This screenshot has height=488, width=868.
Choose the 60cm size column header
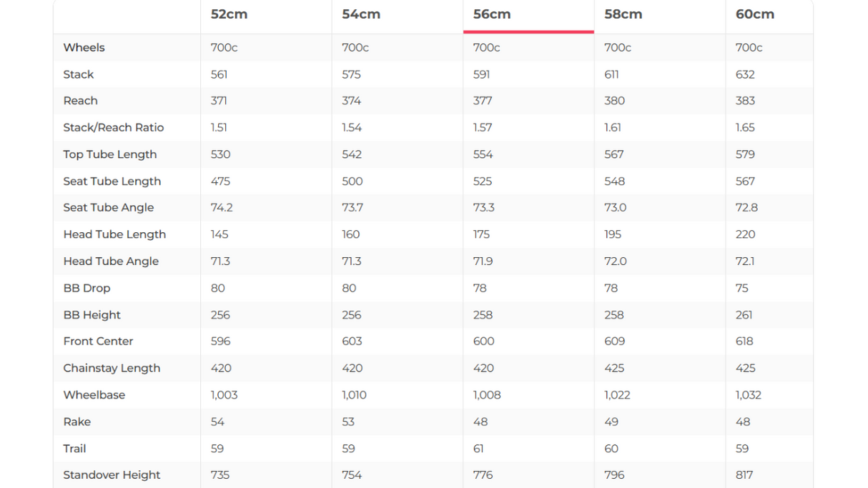pos(754,14)
